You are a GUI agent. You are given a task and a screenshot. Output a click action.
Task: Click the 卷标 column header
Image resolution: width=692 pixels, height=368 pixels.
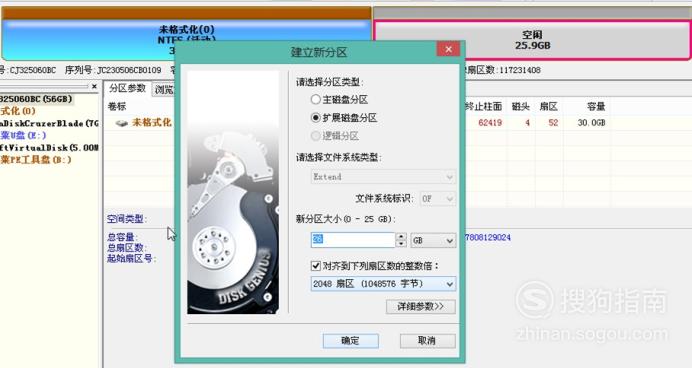pos(117,106)
